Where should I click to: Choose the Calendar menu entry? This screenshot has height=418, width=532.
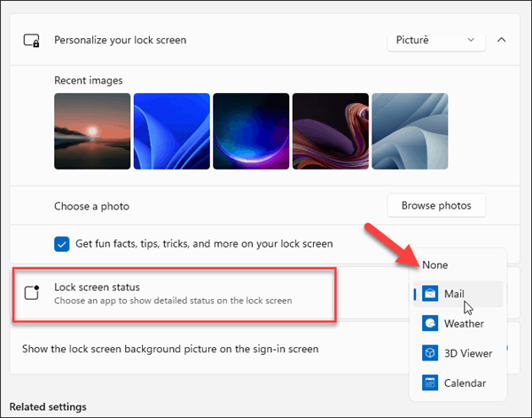465,383
